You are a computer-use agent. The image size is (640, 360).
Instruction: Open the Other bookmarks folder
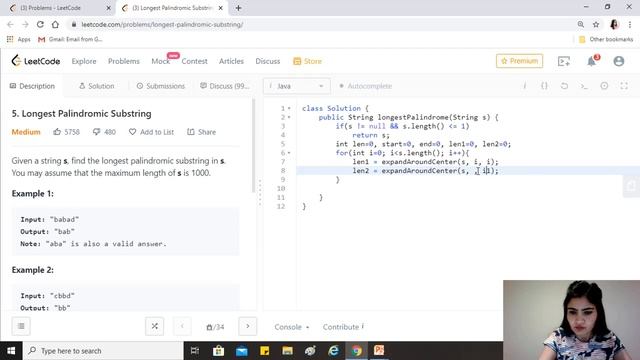pyautogui.click(x=606, y=39)
